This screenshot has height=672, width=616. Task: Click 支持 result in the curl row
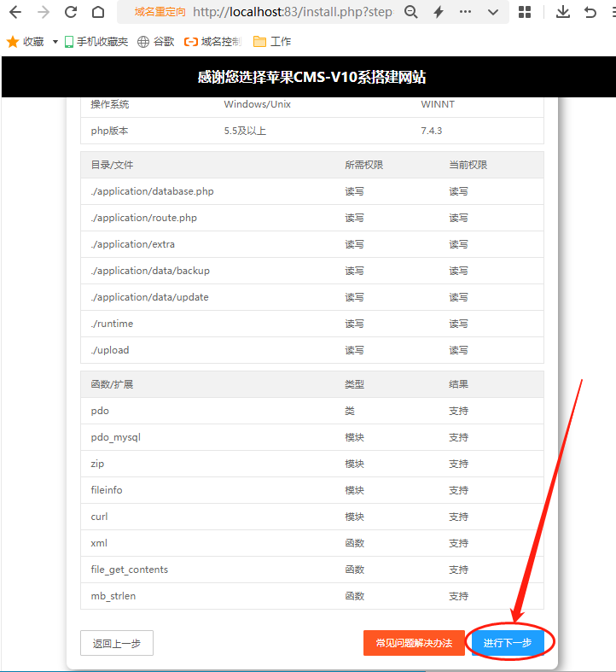pos(458,517)
